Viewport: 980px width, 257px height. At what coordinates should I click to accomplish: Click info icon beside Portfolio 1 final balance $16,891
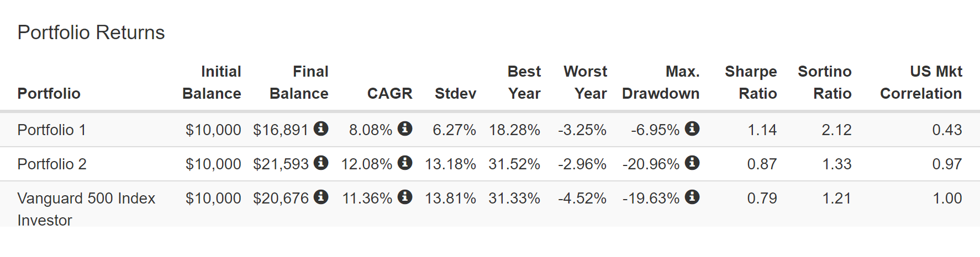click(x=321, y=128)
